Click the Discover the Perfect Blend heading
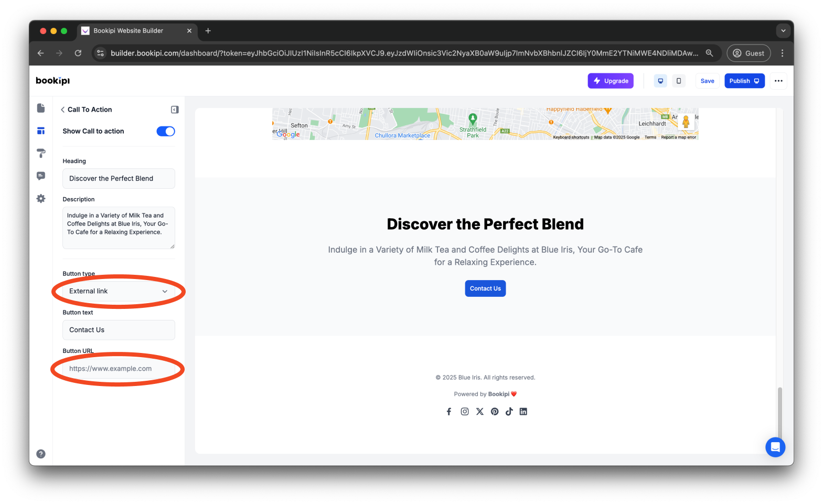 pos(485,224)
